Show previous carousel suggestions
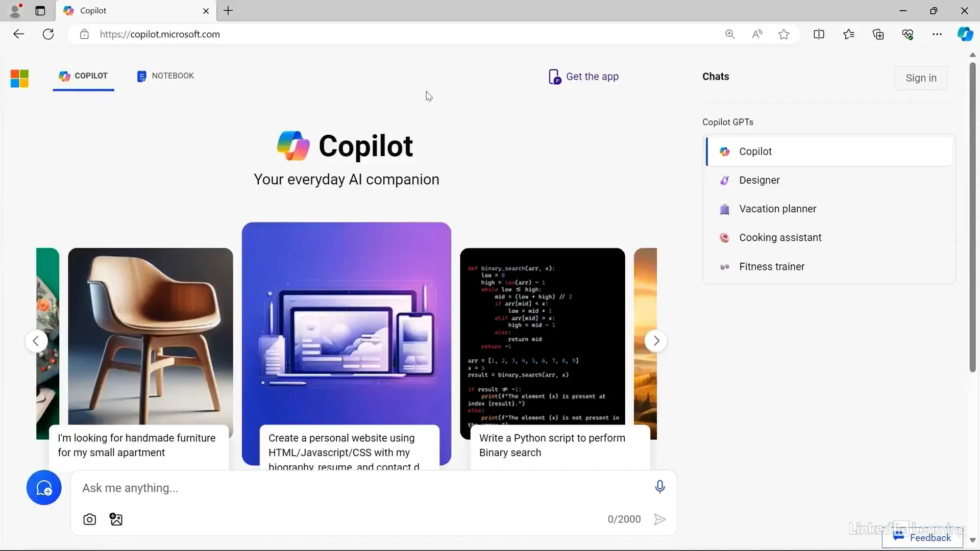Screen dimensions: 980x551 (x=36, y=341)
